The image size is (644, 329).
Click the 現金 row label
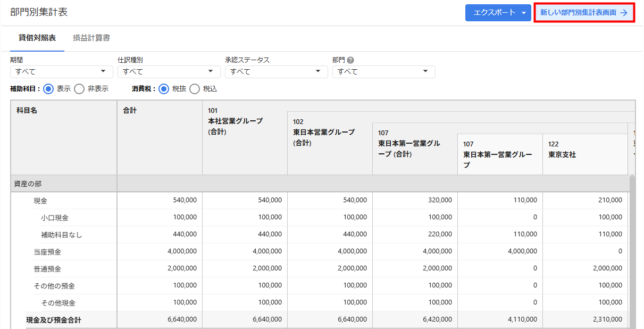(40, 201)
